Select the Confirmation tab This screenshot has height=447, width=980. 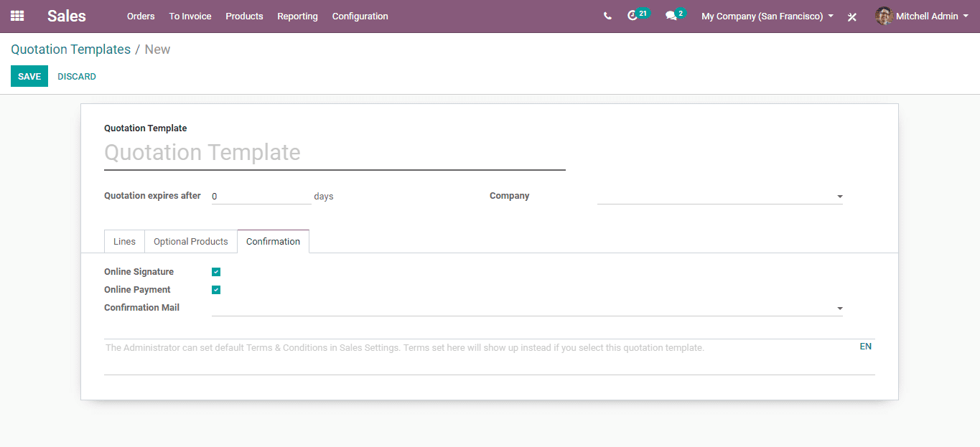pos(274,242)
